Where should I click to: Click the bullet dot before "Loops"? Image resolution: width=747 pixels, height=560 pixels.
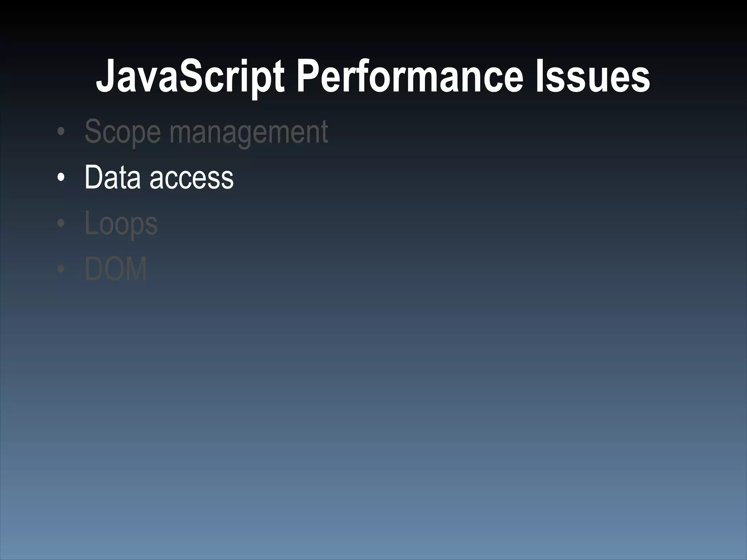61,223
